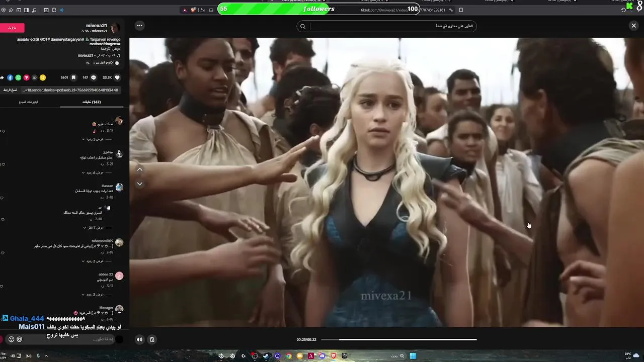Viewport: 644px width, 362px height.
Task: Open comments via speech bubble icon
Action: [93, 77]
